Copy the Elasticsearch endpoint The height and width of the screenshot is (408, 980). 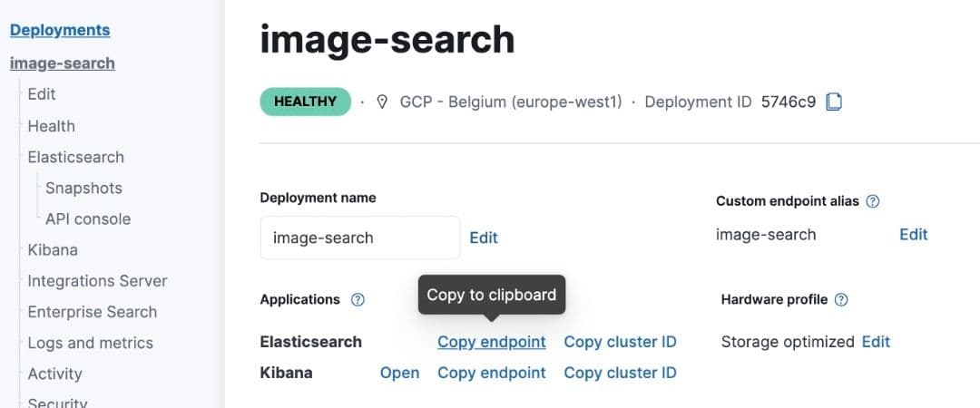(x=492, y=342)
